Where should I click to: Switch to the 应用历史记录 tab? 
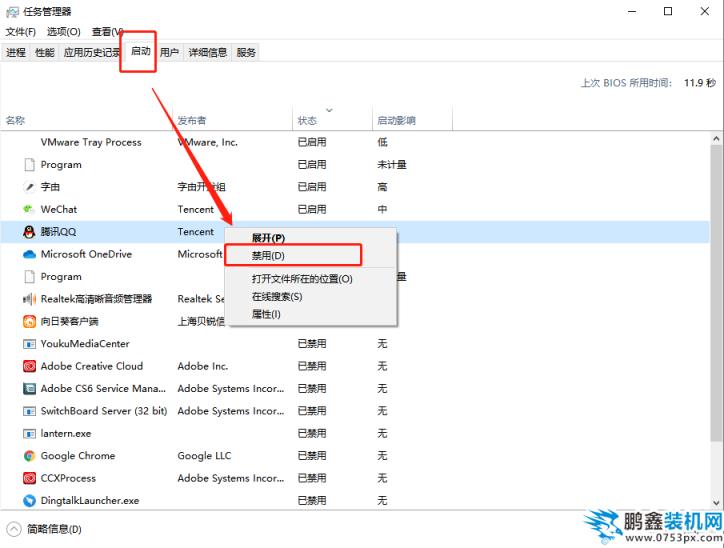click(x=91, y=52)
